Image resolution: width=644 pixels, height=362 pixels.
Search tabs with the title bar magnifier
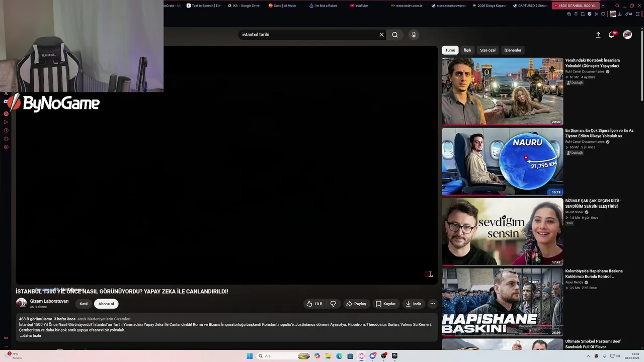pyautogui.click(x=617, y=6)
